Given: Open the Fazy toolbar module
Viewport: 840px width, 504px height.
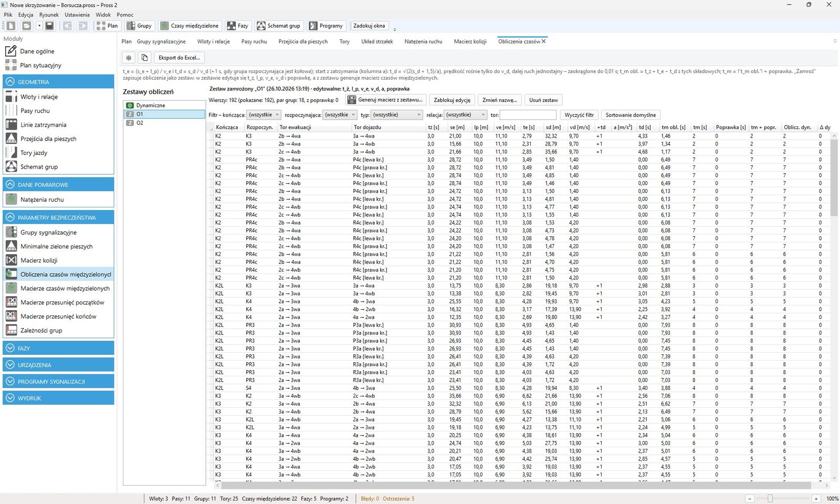Looking at the screenshot, I should click(x=237, y=26).
